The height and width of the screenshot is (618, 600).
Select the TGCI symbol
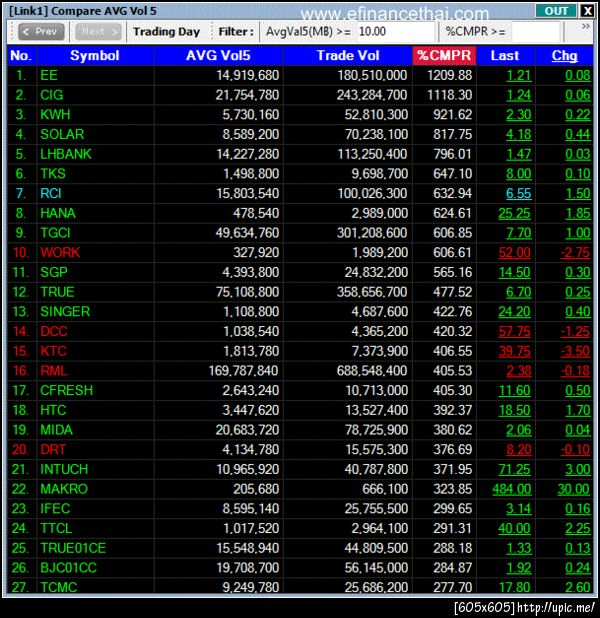[x=55, y=233]
